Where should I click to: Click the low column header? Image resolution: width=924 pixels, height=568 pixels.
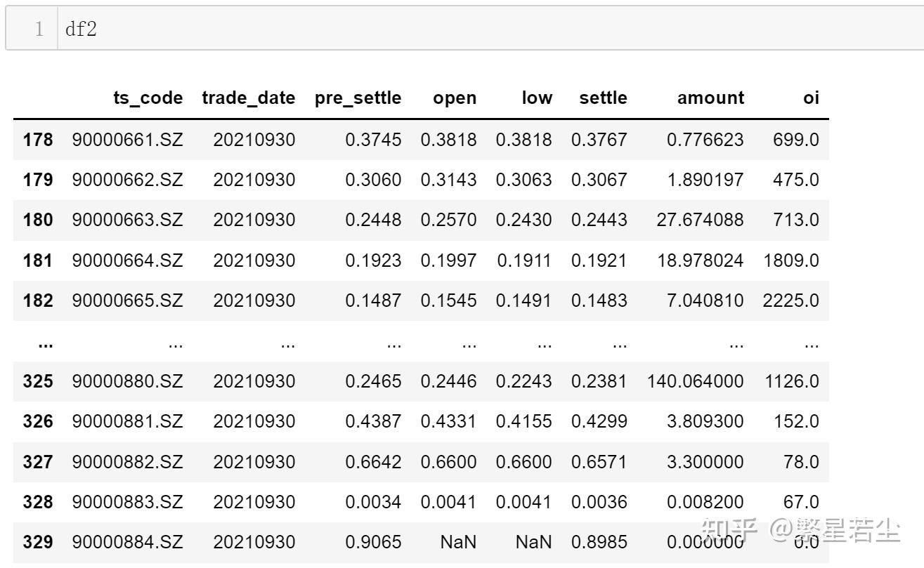click(x=537, y=98)
